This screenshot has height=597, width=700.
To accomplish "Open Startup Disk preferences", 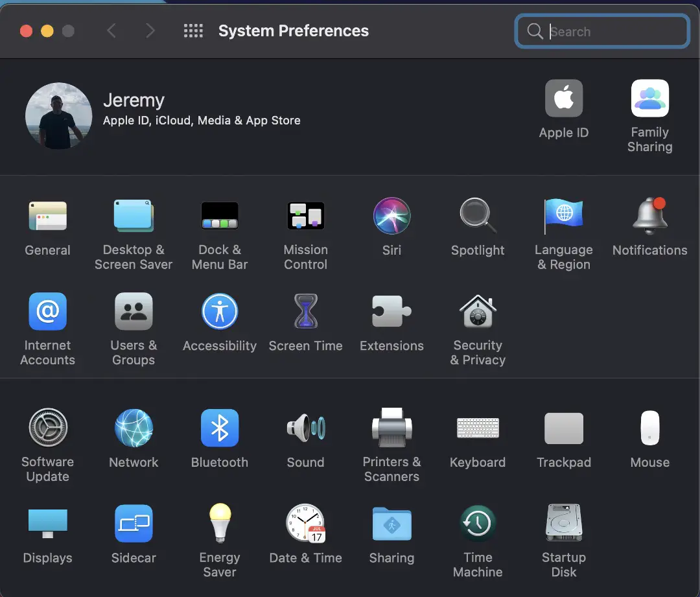I will 564,523.
